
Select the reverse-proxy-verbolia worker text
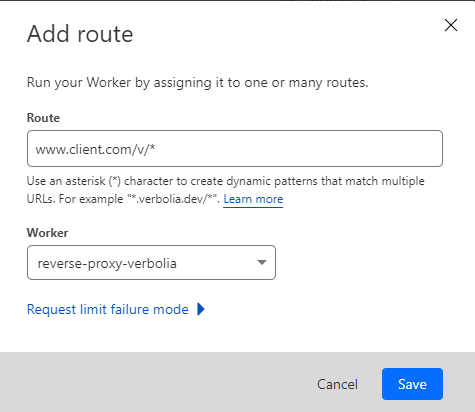(107, 263)
